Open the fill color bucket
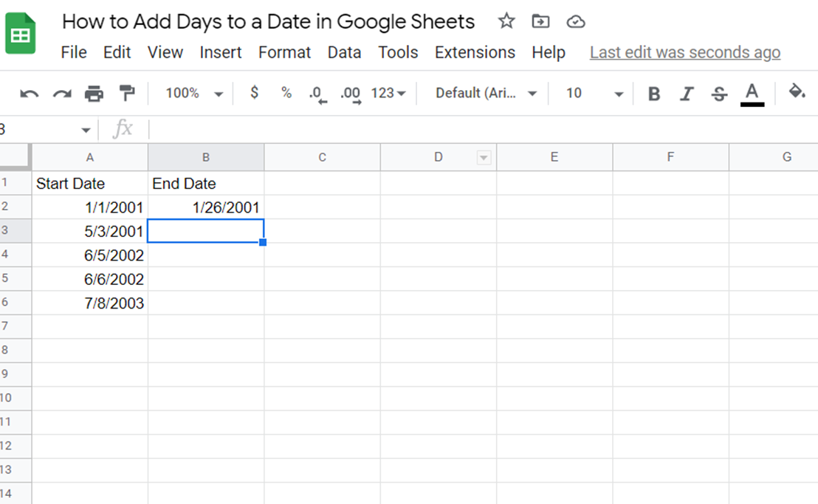Viewport: 818px width, 504px height. [x=797, y=92]
